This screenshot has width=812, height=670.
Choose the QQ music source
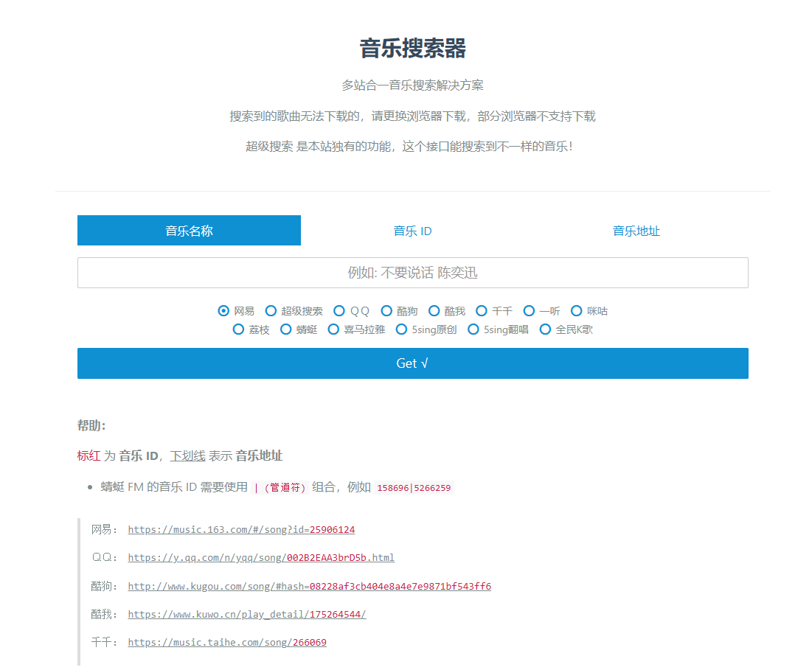pos(339,310)
